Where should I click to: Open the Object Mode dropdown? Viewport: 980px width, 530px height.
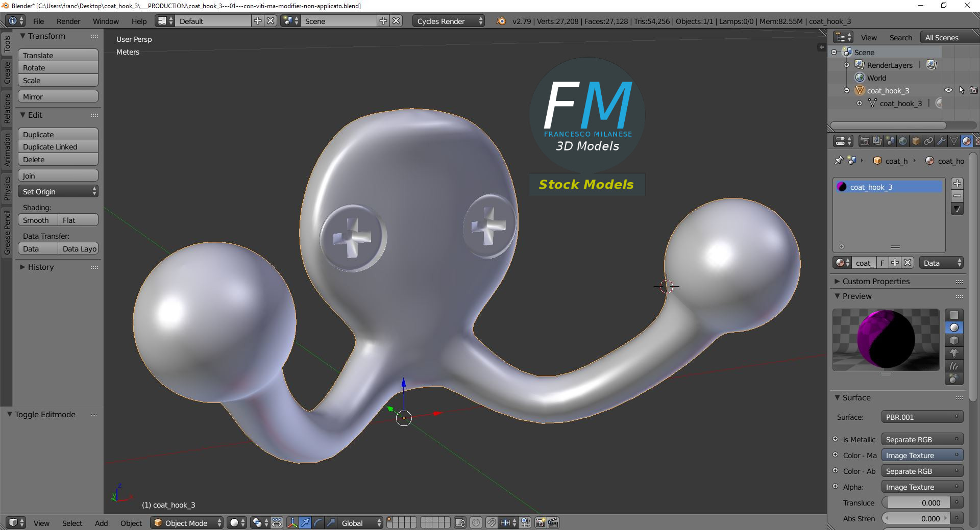pyautogui.click(x=187, y=523)
